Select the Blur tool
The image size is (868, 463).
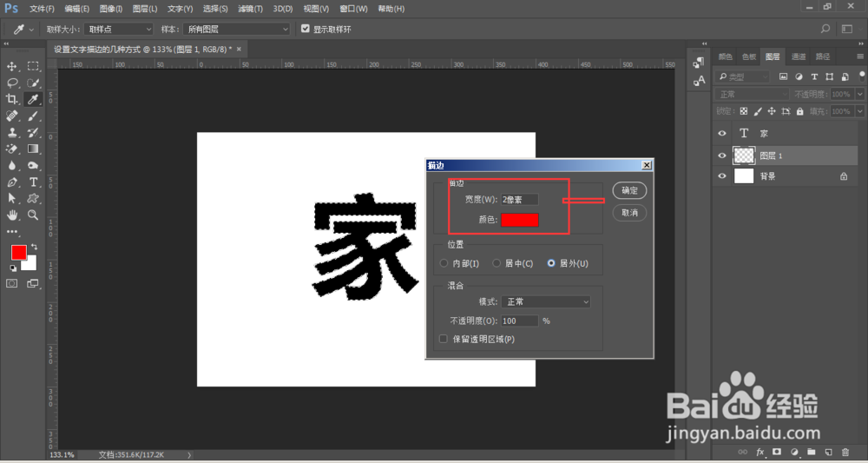point(11,165)
